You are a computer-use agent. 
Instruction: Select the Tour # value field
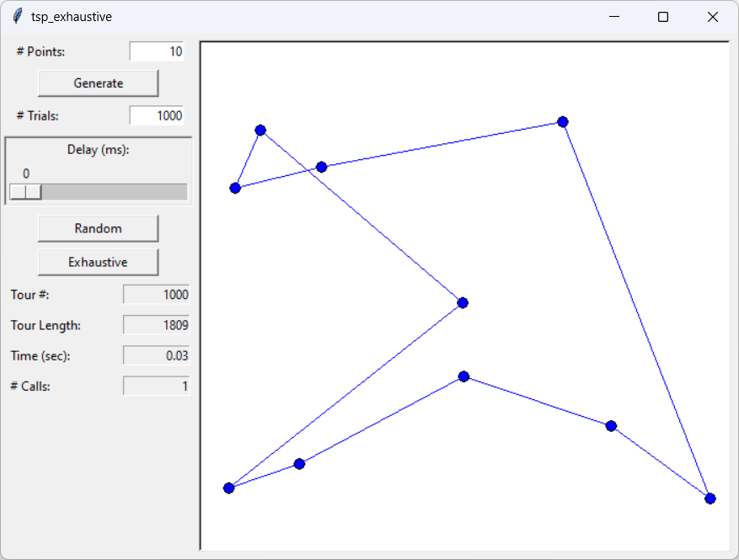coord(157,295)
